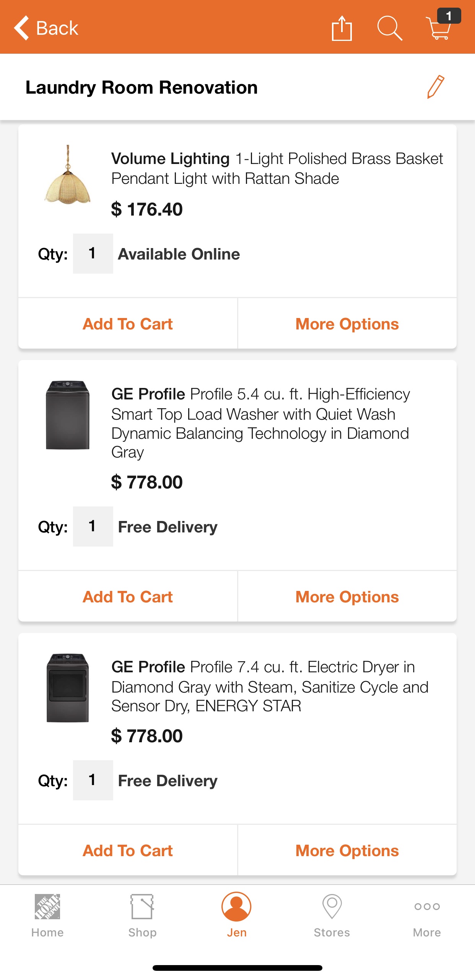Add the GE Profile dryer to cart
The width and height of the screenshot is (475, 980).
pos(128,850)
